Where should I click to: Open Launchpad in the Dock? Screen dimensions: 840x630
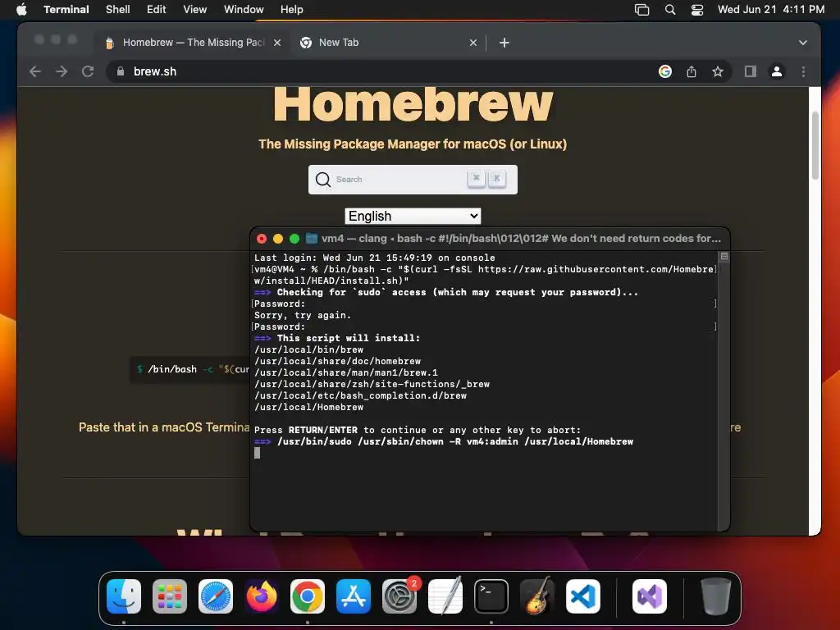tap(170, 596)
